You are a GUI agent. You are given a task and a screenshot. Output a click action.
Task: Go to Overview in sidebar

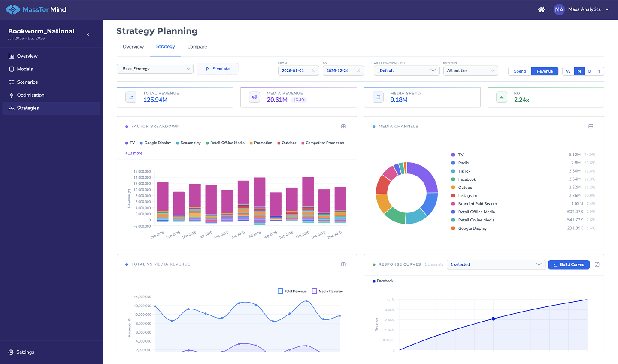click(x=51, y=56)
